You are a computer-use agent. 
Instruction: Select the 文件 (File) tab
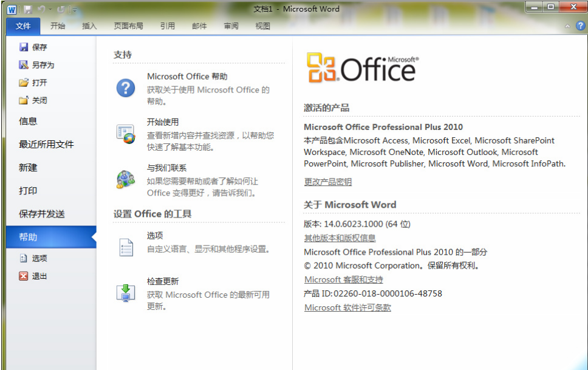point(23,26)
